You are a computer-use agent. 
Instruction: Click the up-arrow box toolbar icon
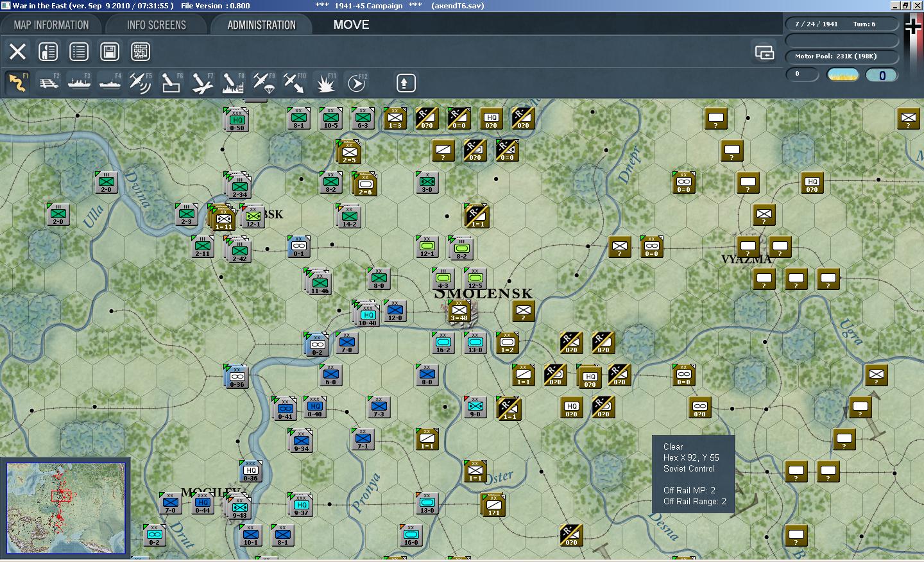(x=406, y=83)
